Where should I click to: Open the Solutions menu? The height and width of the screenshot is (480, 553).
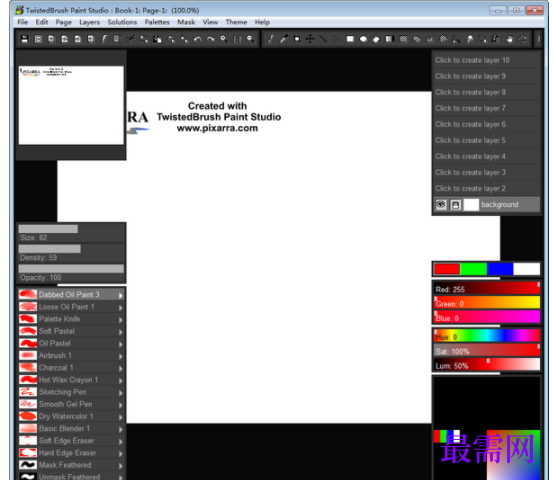click(122, 22)
